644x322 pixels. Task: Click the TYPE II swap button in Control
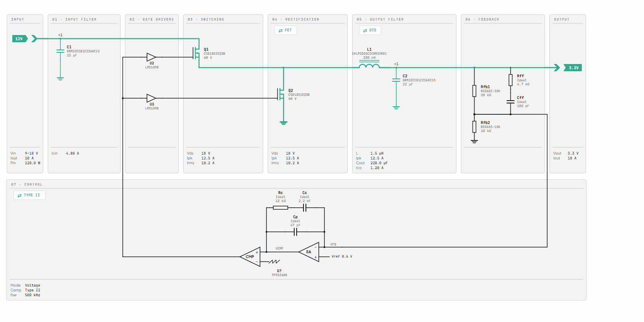(29, 195)
